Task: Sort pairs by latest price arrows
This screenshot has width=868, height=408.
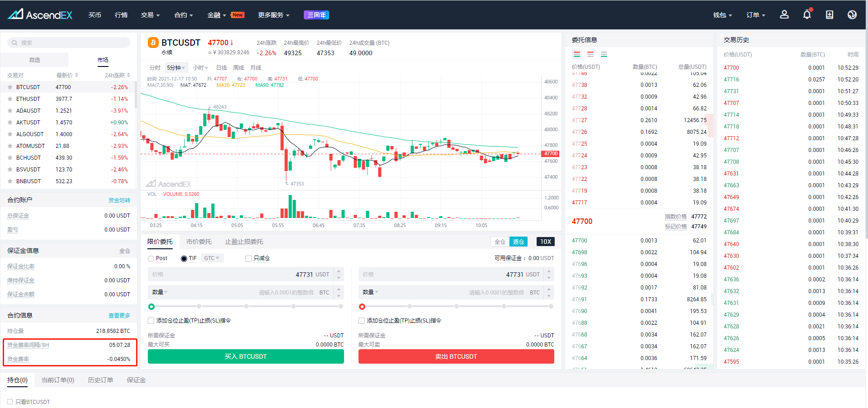Action: point(76,75)
